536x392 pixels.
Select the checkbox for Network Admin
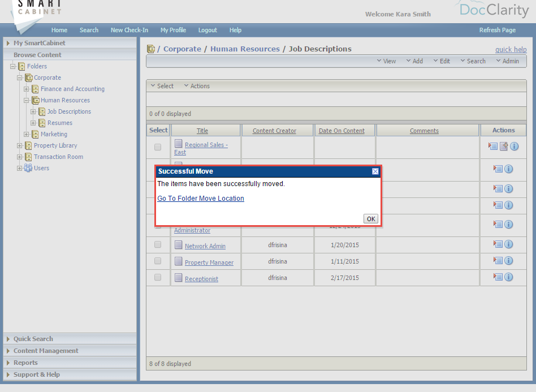click(159, 244)
